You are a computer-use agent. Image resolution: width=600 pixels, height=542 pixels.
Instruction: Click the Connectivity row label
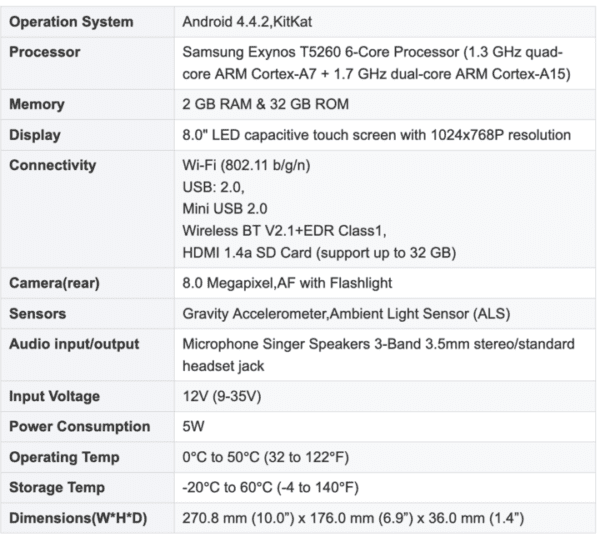pos(52,165)
